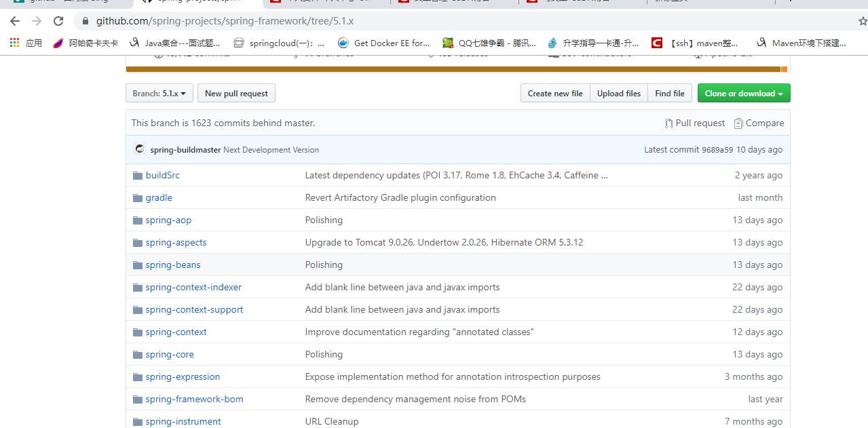Screen dimensions: 868x428
Task: Open the spring-expression folder
Action: point(183,376)
